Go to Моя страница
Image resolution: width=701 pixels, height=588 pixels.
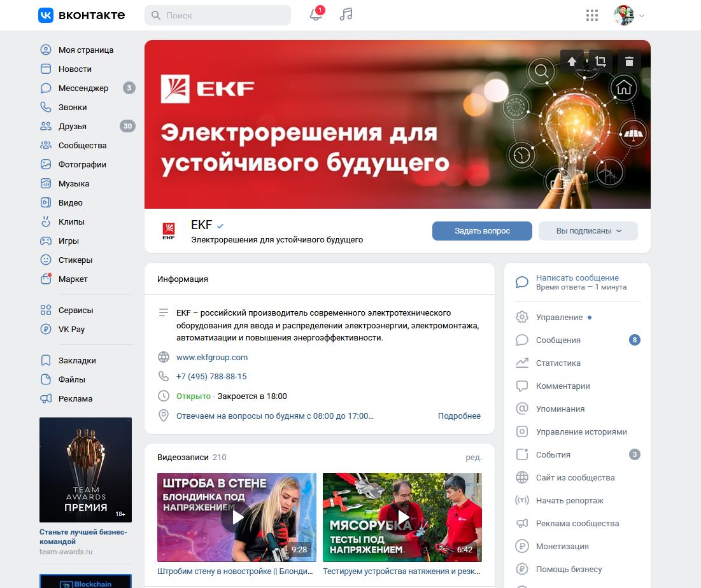click(86, 50)
